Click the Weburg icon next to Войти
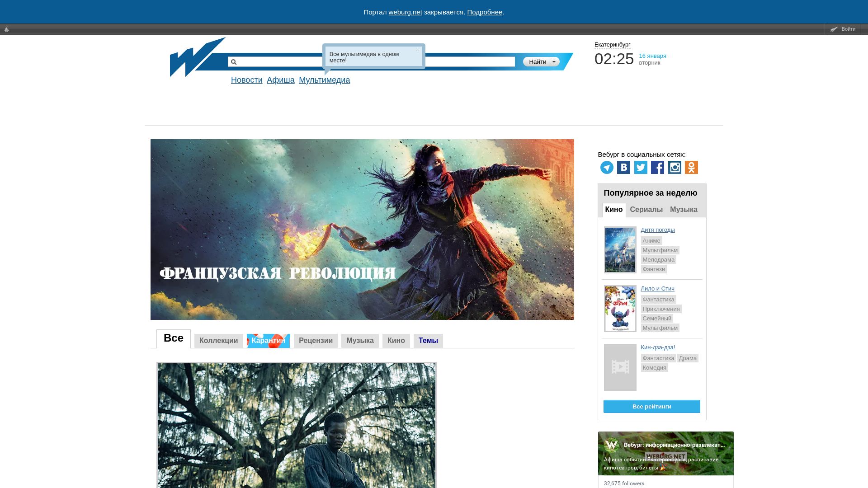 click(x=835, y=28)
